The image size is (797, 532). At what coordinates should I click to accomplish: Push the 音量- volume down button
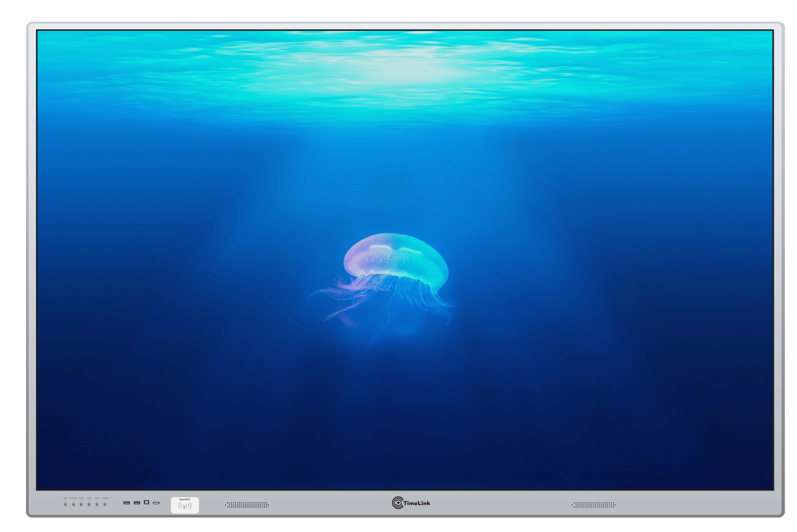click(89, 504)
